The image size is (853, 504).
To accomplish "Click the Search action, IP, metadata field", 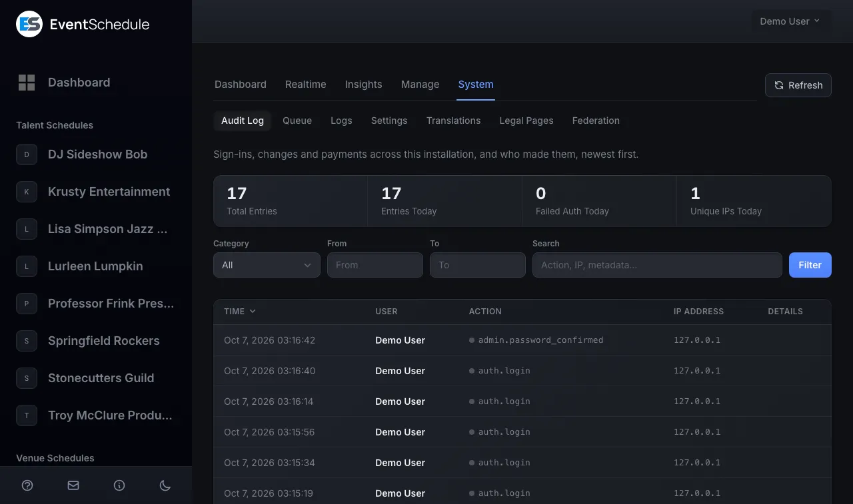I will pyautogui.click(x=657, y=265).
